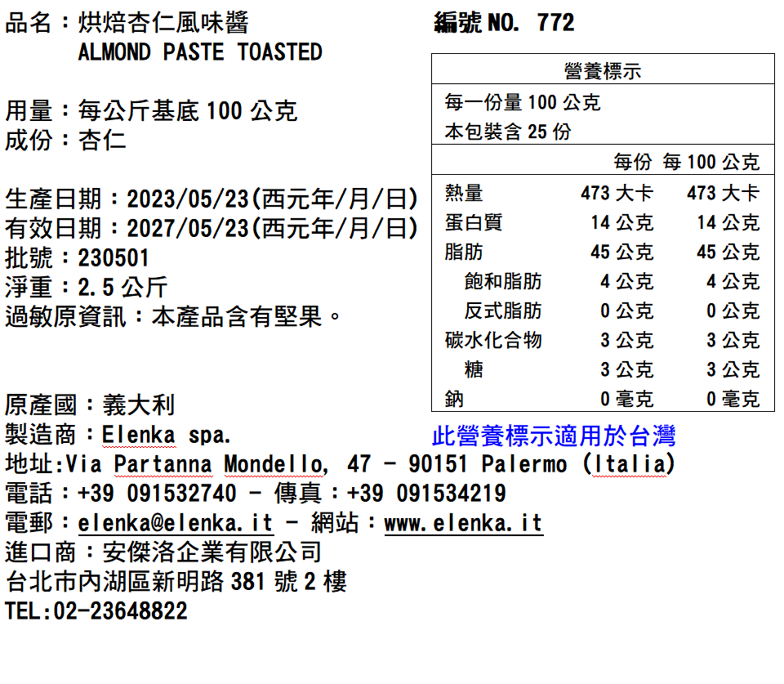Select the batch number 230501
784x684 pixels.
point(114,257)
